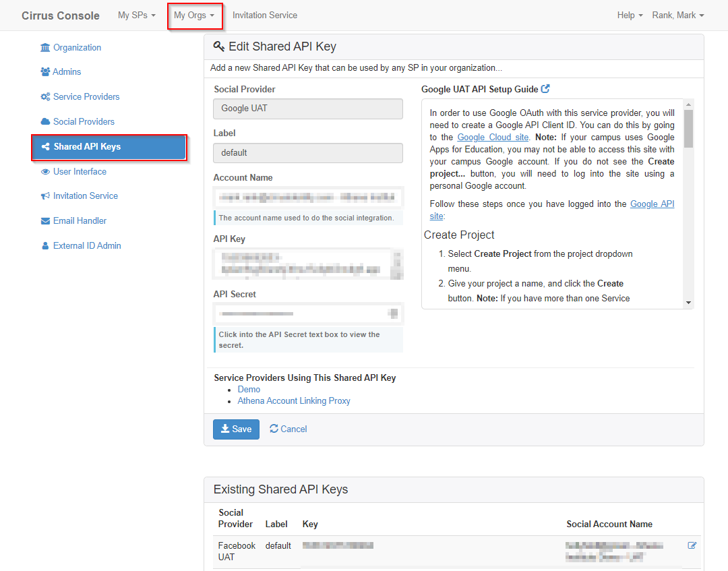This screenshot has height=571, width=728.
Task: Cancel editing the shared API key
Action: click(x=289, y=429)
